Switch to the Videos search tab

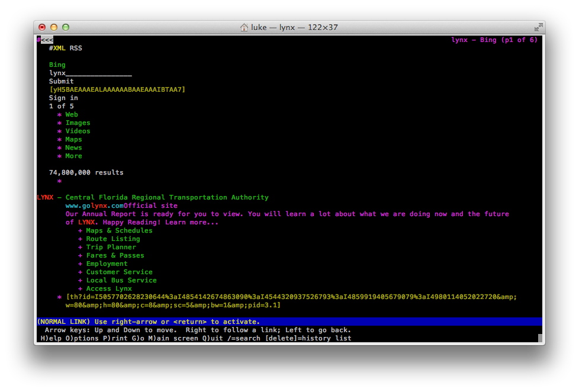(x=78, y=131)
